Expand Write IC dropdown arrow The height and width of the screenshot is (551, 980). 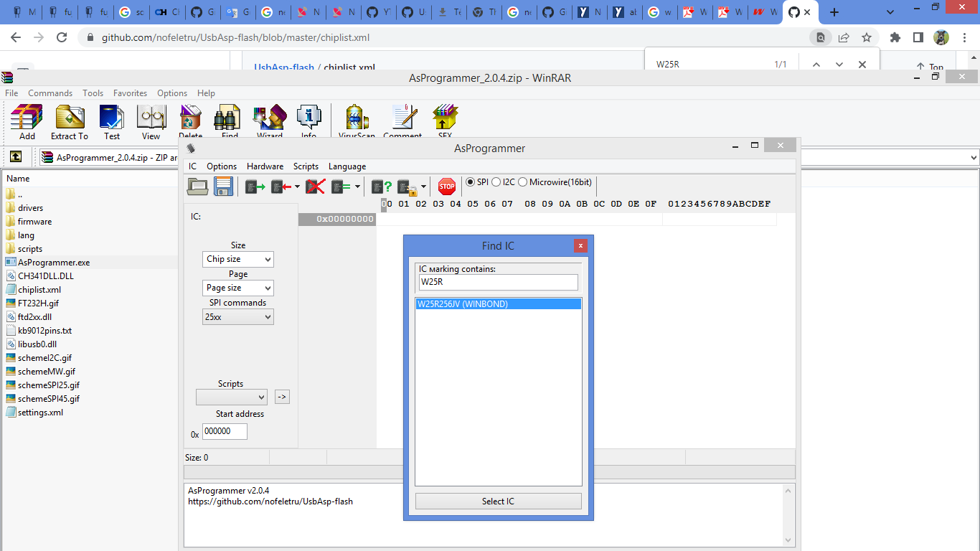coord(297,187)
